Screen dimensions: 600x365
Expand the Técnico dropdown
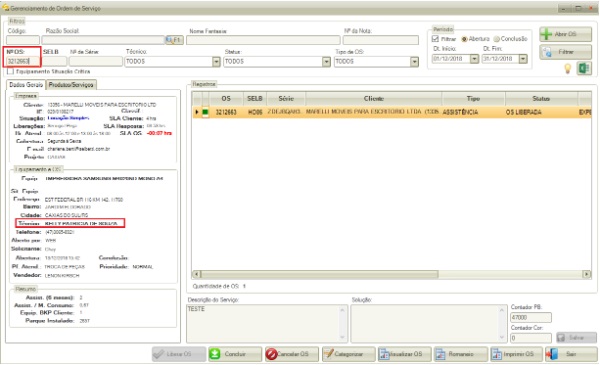coord(216,62)
